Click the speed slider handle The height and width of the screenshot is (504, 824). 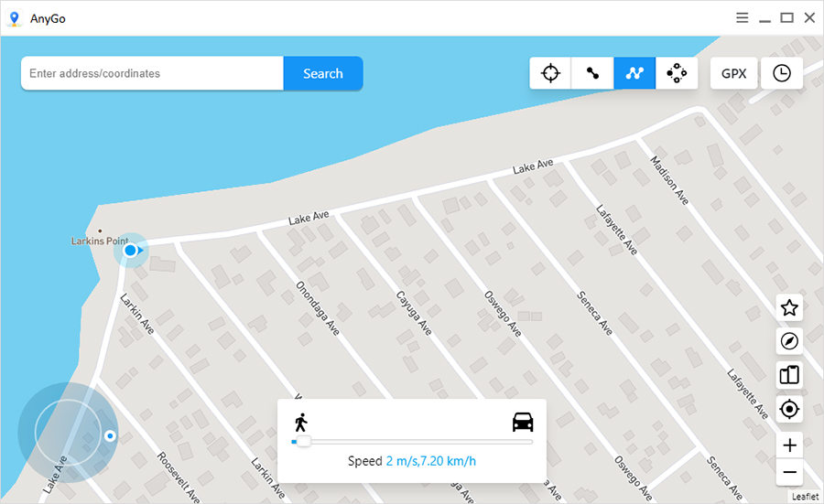click(303, 442)
